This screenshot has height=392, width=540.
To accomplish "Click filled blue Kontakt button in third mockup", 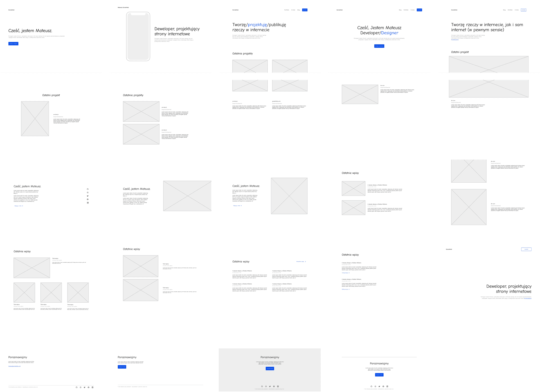I will (305, 10).
